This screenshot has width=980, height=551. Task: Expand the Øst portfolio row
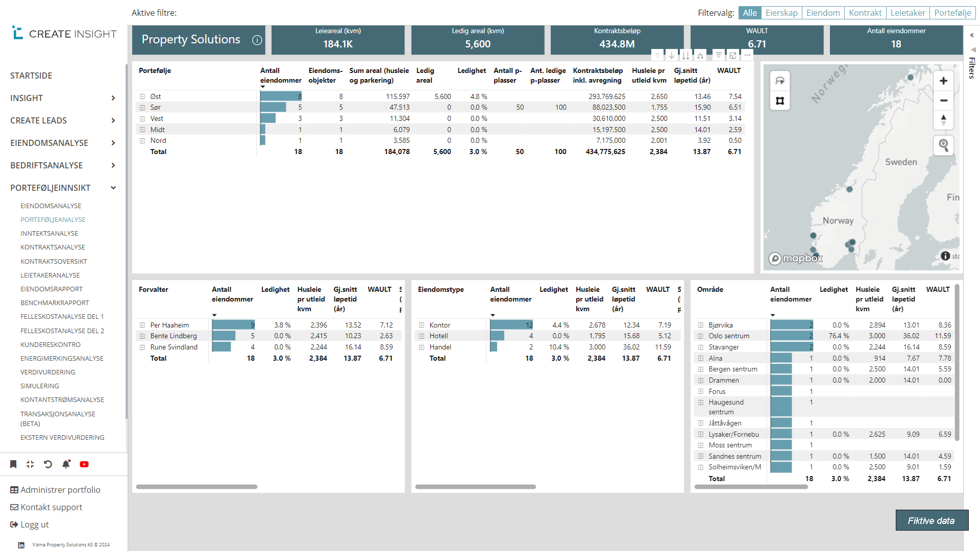click(x=142, y=96)
